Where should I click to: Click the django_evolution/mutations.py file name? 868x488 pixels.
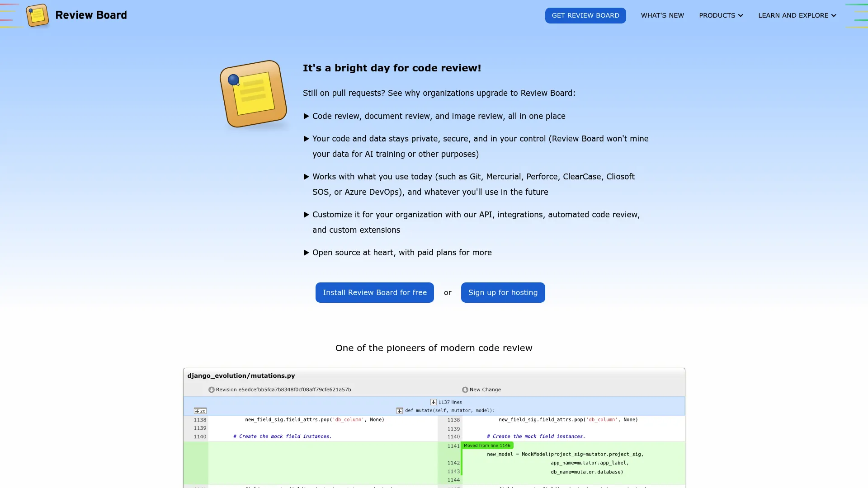tap(241, 375)
